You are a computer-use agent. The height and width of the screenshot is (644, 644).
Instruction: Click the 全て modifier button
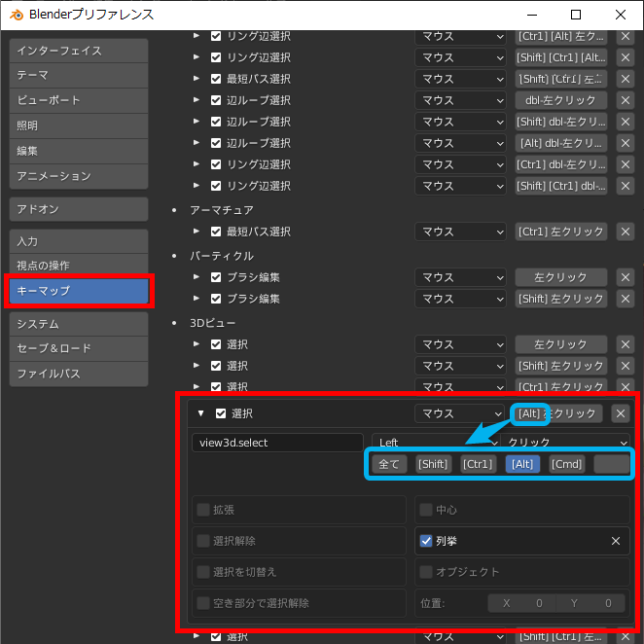point(389,464)
